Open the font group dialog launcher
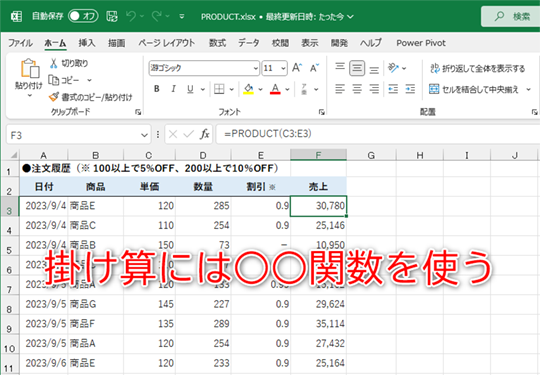540x375 pixels. 322,112
